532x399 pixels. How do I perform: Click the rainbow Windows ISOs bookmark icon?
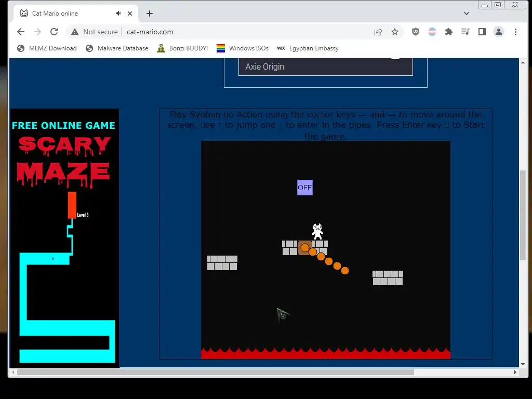tap(220, 48)
